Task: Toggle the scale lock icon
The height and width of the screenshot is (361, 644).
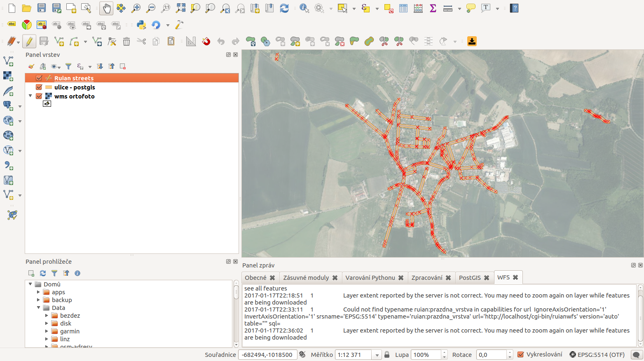Action: [x=387, y=354]
